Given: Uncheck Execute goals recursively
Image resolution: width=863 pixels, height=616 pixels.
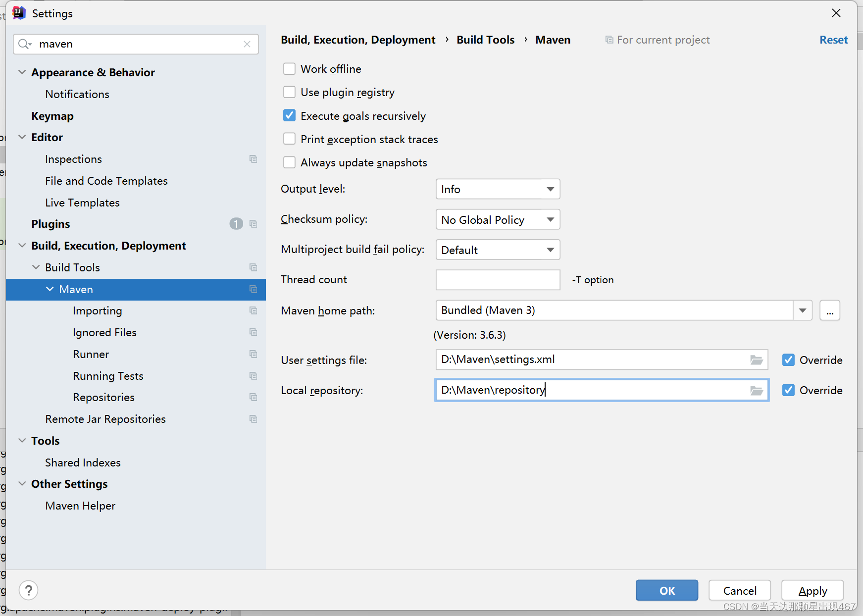Looking at the screenshot, I should (289, 115).
